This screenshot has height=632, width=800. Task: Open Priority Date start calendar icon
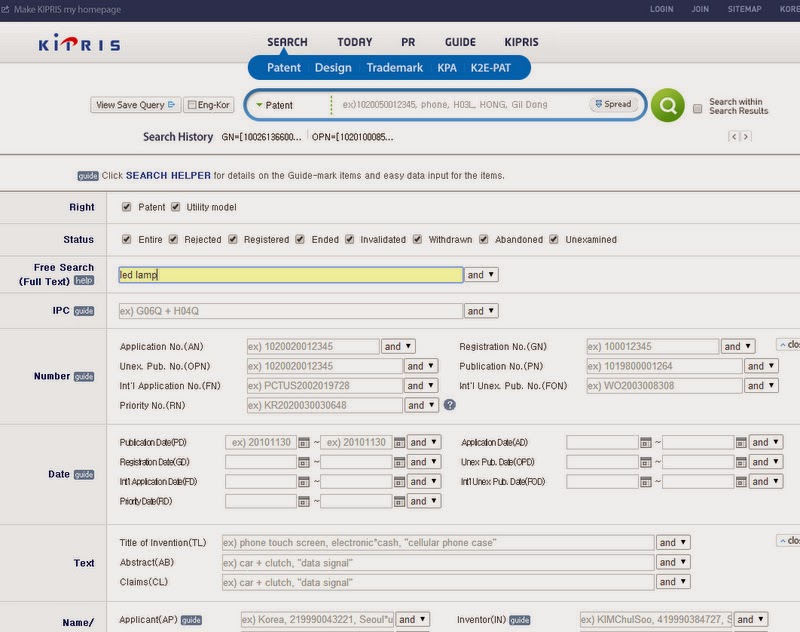tap(304, 501)
